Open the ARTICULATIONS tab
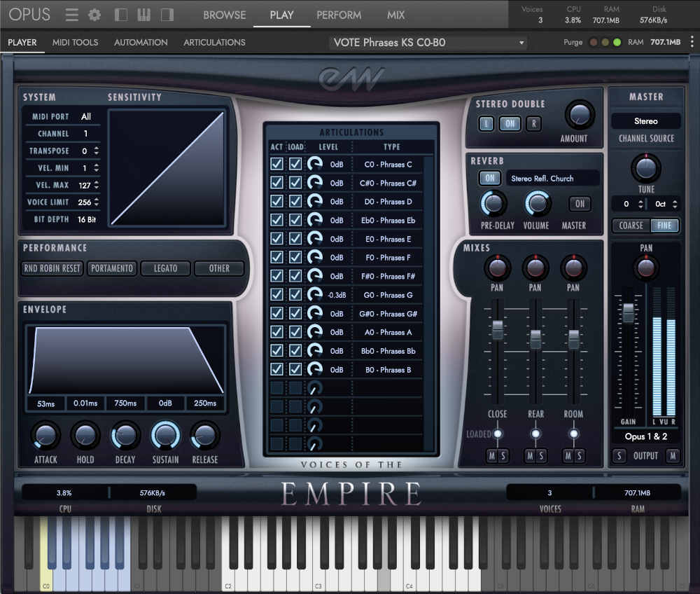Viewport: 700px width, 594px height. click(x=214, y=43)
